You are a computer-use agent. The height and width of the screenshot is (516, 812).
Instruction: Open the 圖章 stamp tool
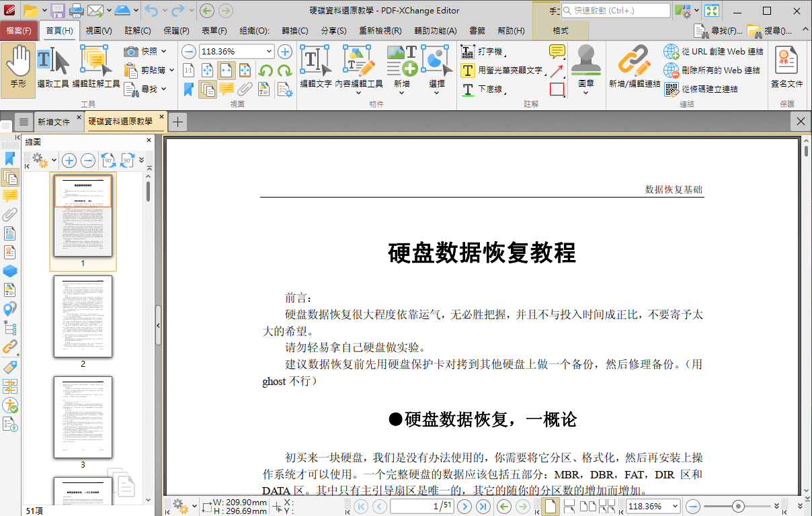tap(585, 68)
